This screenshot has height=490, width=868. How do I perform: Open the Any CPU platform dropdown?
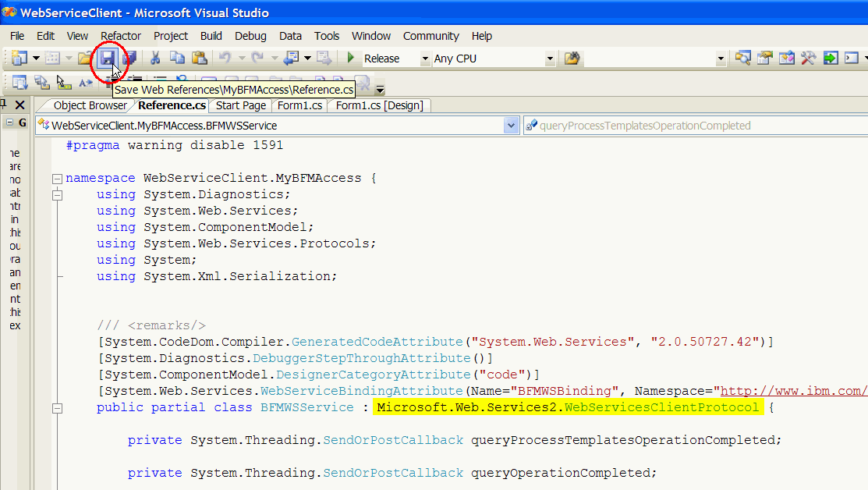(x=550, y=59)
